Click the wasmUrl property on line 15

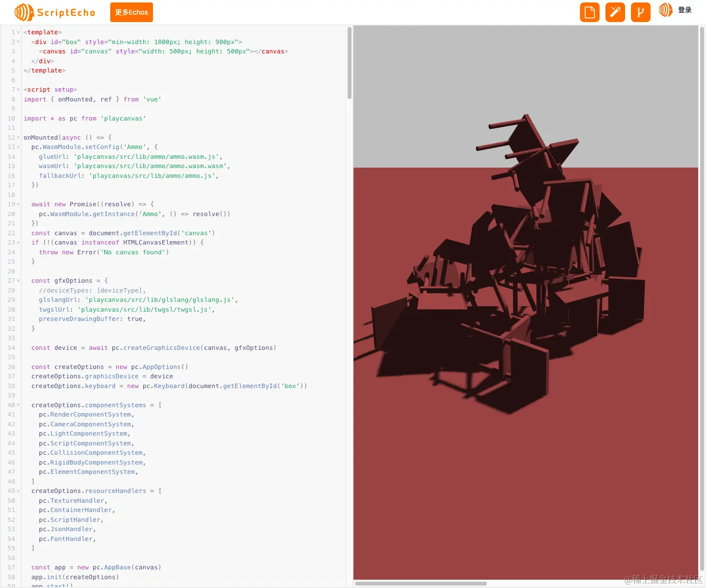click(52, 166)
